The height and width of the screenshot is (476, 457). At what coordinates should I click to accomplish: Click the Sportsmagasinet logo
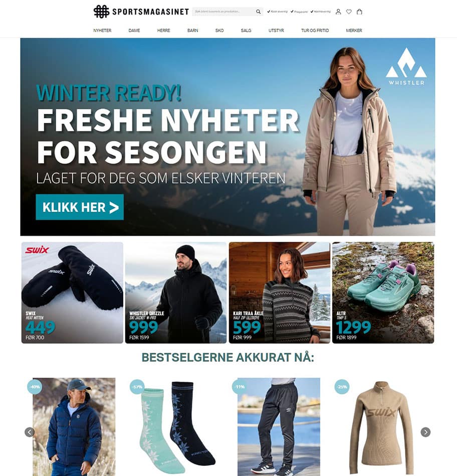(x=141, y=12)
